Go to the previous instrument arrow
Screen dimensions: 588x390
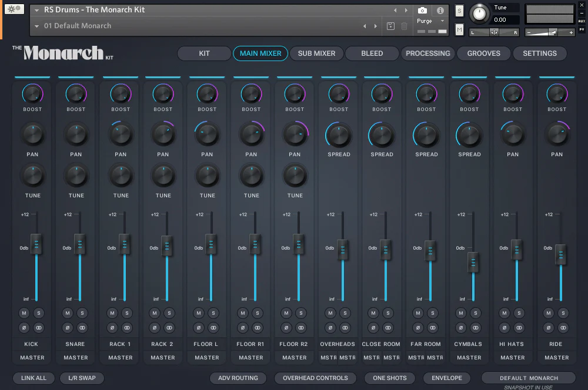[x=395, y=10]
